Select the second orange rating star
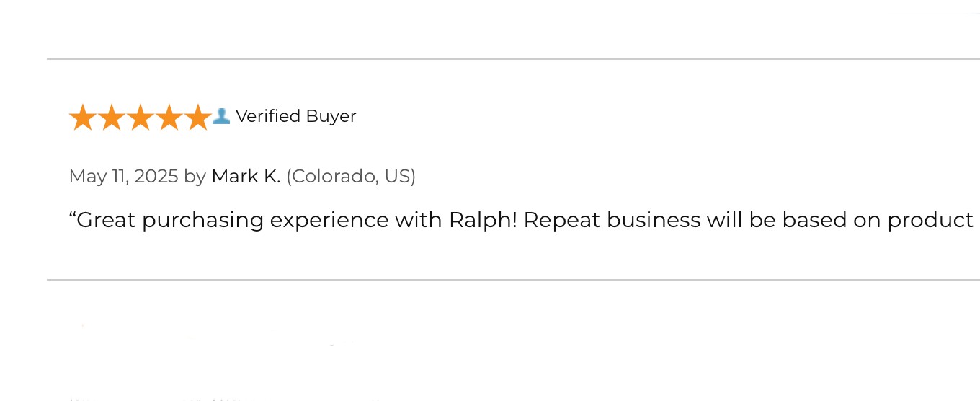Image resolution: width=980 pixels, height=401 pixels. 112,117
